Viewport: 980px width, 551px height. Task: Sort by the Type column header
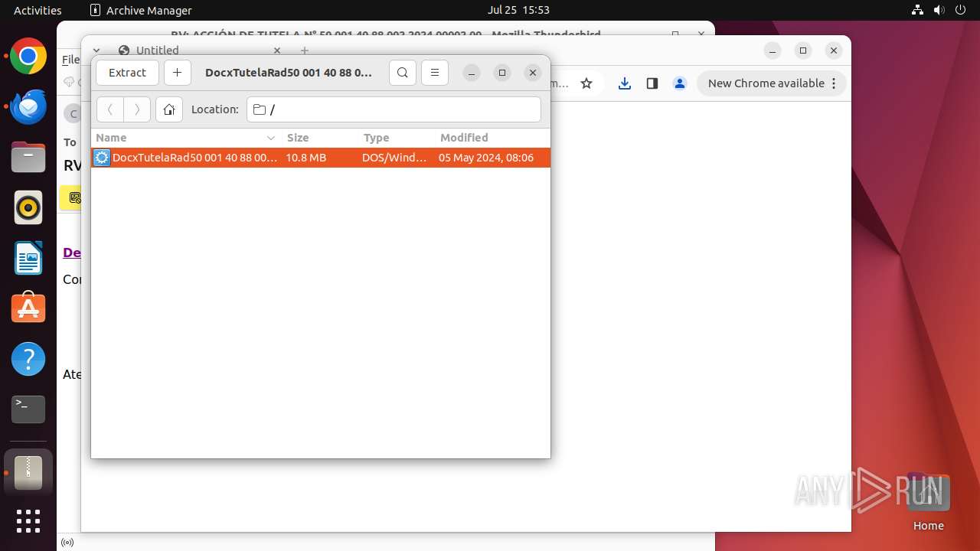(396, 138)
